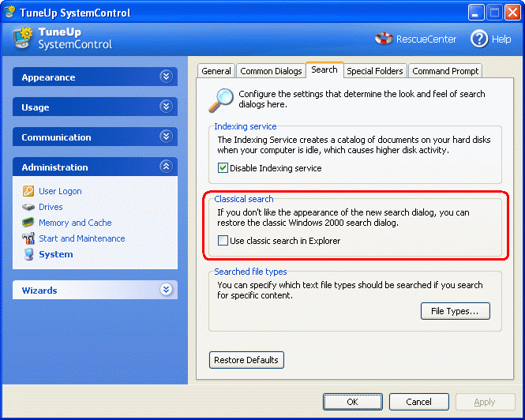The height and width of the screenshot is (420, 525).
Task: Open User Logon settings
Action: (x=60, y=191)
